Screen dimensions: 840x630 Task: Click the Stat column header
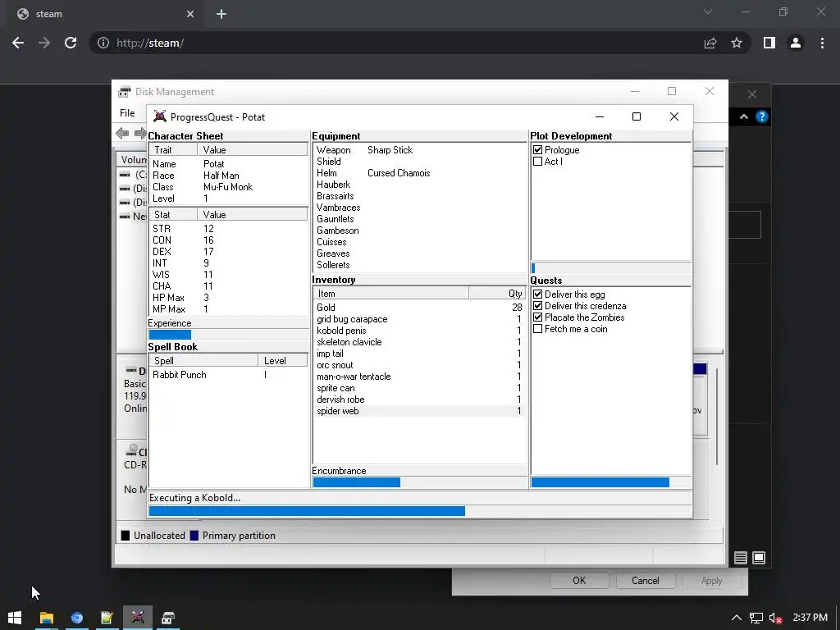[173, 215]
